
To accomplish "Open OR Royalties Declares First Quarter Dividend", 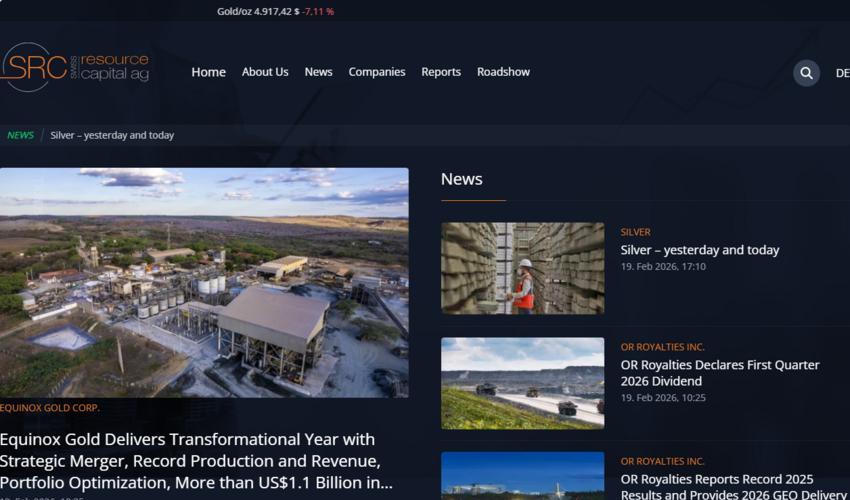I will tap(720, 373).
